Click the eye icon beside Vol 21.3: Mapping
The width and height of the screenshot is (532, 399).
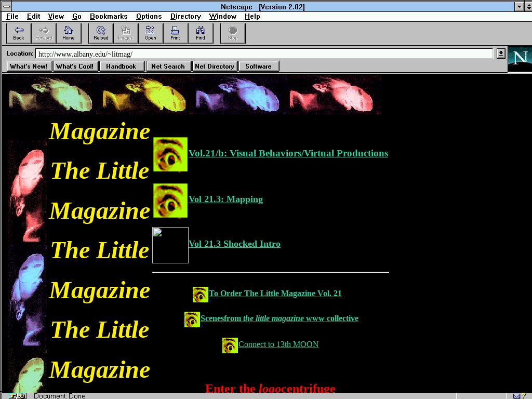170,201
